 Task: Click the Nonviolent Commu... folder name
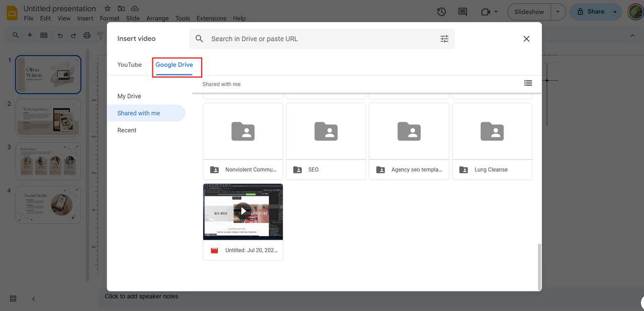click(251, 170)
